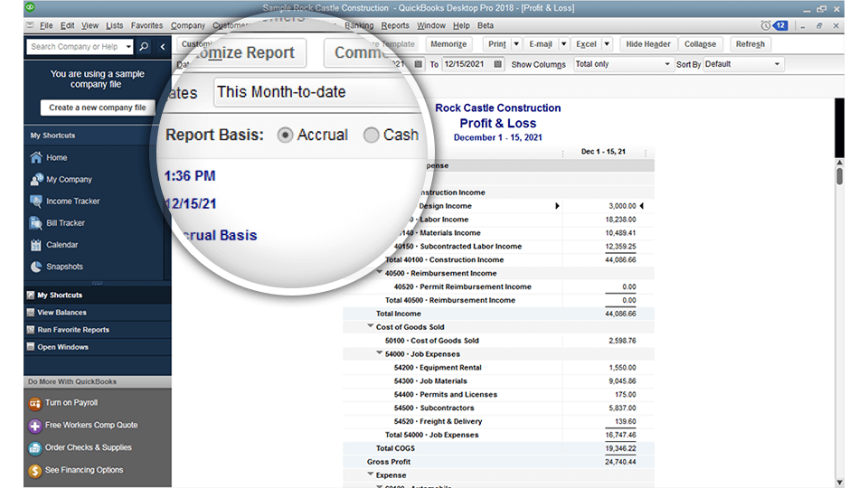
Task: Open the search scope dropdown arrow
Action: (128, 46)
